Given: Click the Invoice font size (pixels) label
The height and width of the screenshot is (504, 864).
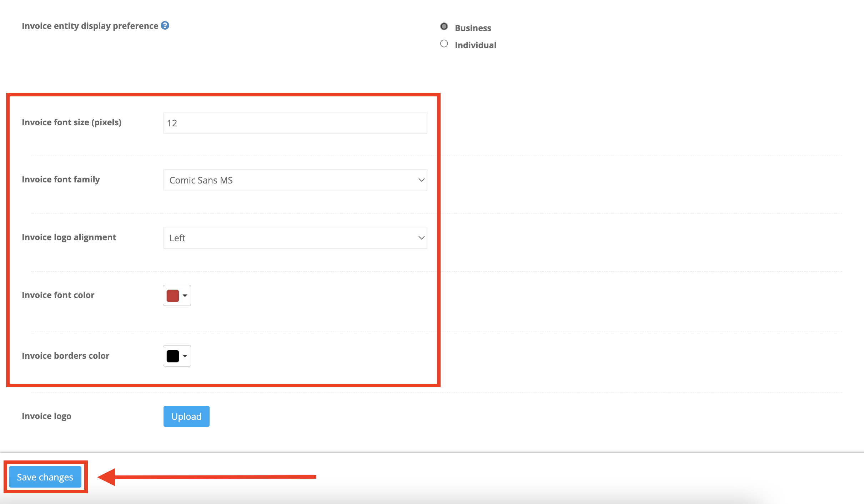Looking at the screenshot, I should click(x=72, y=122).
